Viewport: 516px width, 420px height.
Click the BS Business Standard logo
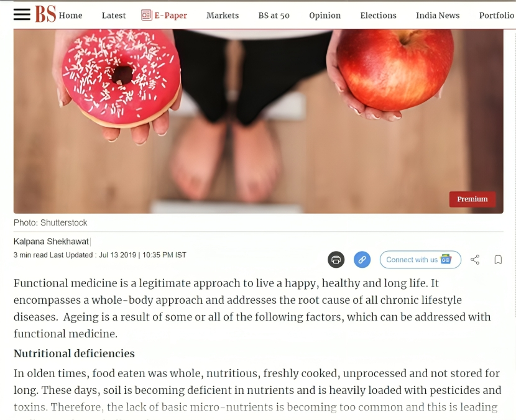45,14
